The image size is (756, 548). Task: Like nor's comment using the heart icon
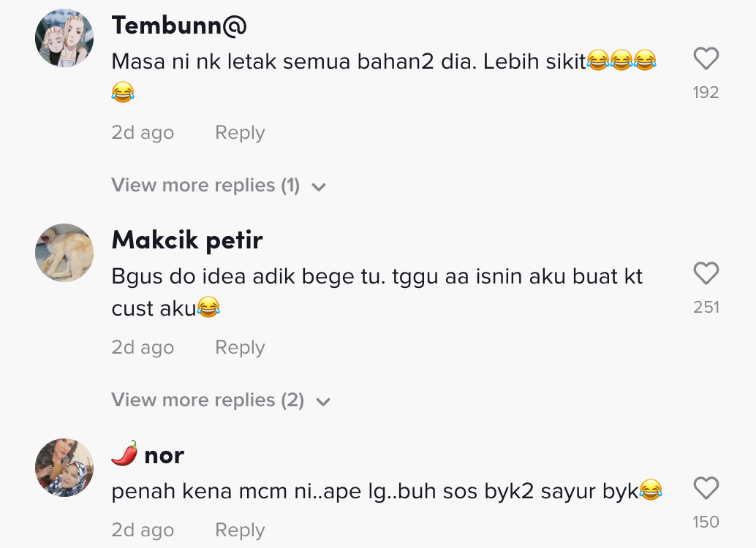point(706,488)
